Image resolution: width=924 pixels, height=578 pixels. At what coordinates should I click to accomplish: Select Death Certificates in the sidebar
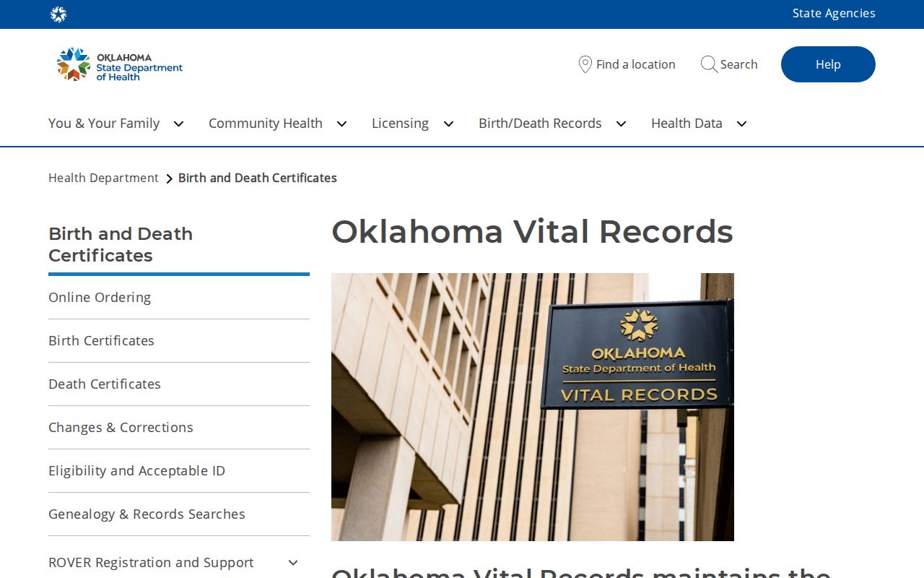[179, 384]
